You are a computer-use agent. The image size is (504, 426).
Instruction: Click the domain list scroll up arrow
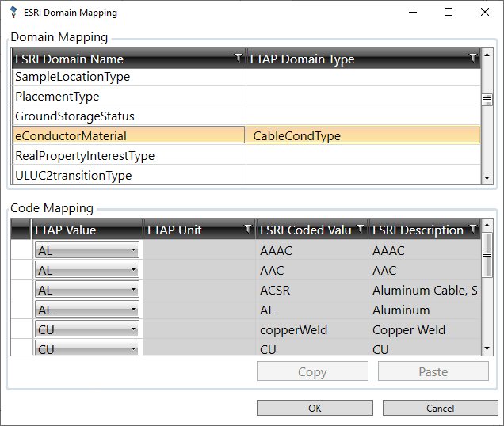tap(487, 55)
